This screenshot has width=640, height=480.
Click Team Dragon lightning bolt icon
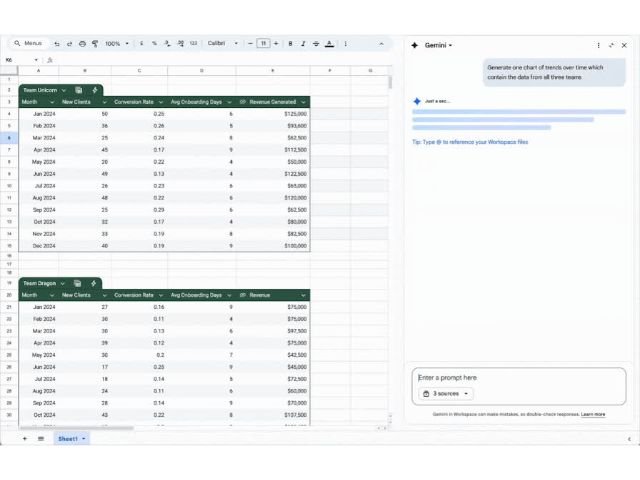93,283
